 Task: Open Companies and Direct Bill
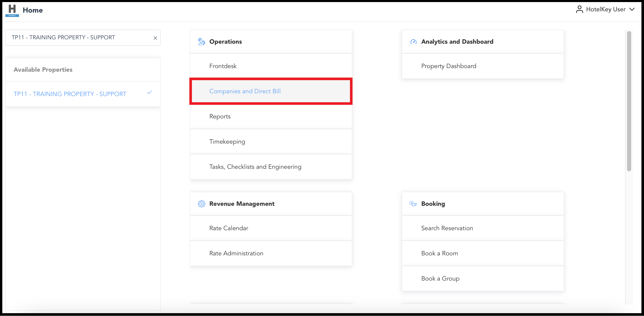(x=245, y=91)
